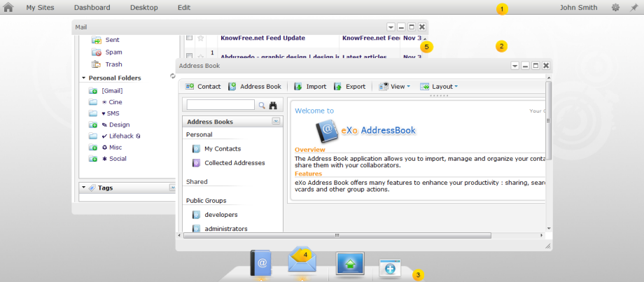Open the Address Book dock icon
Image resolution: width=644 pixels, height=282 pixels.
[260, 264]
